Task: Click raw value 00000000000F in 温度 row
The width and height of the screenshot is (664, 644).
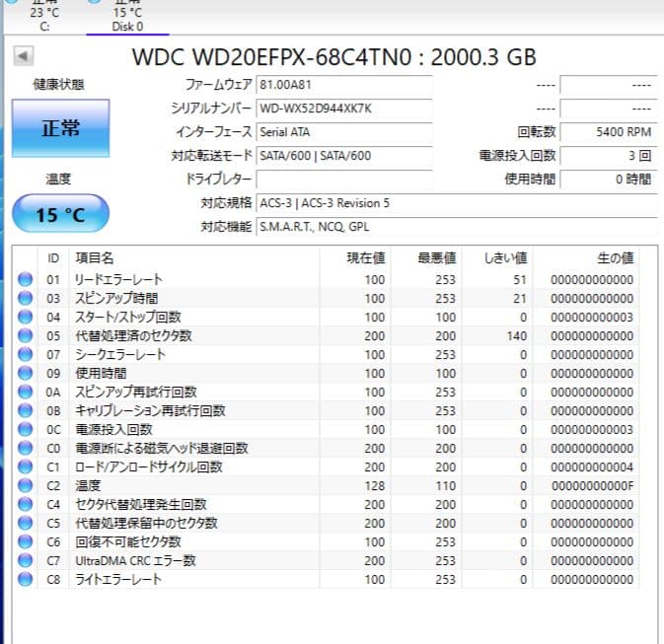Action: (592, 485)
